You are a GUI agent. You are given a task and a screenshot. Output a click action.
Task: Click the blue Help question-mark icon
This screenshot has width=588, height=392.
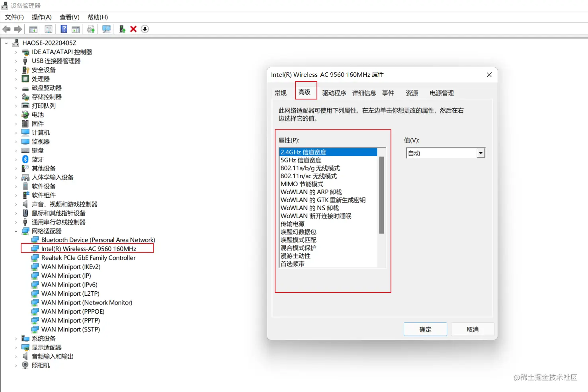64,29
